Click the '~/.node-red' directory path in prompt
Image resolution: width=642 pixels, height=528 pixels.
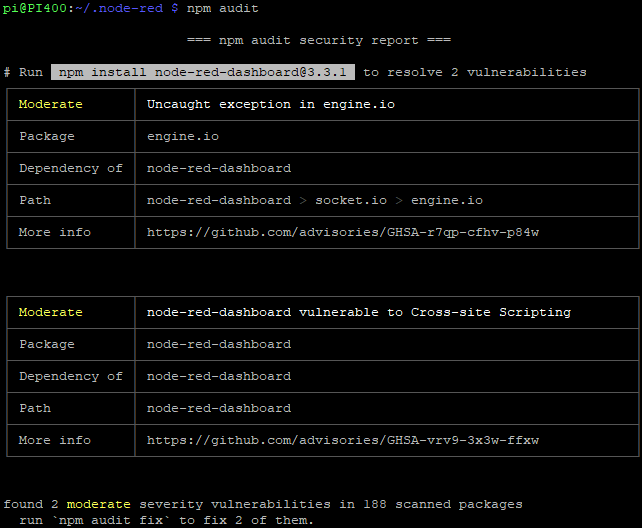click(119, 8)
